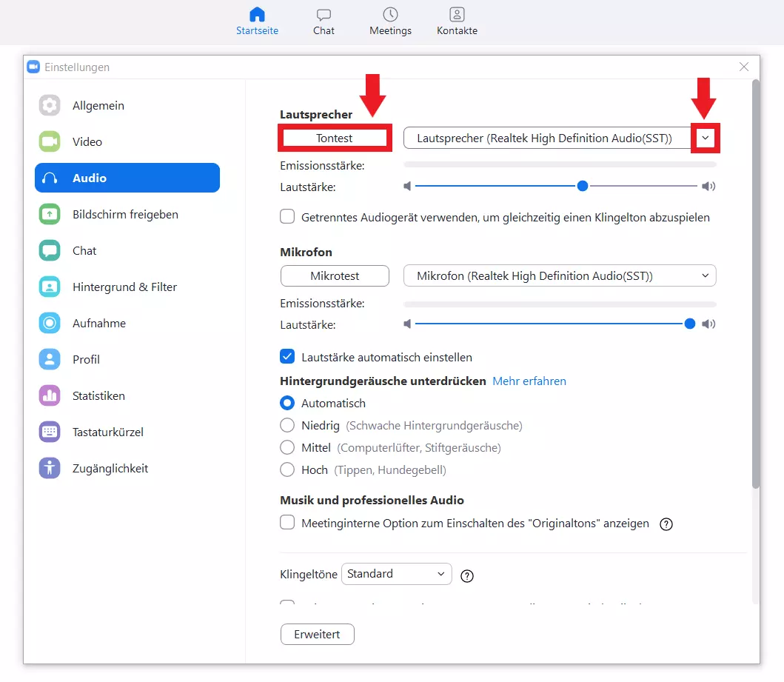Open the Mikrofon device dropdown
Image resolution: width=784 pixels, height=682 pixels.
click(x=560, y=276)
